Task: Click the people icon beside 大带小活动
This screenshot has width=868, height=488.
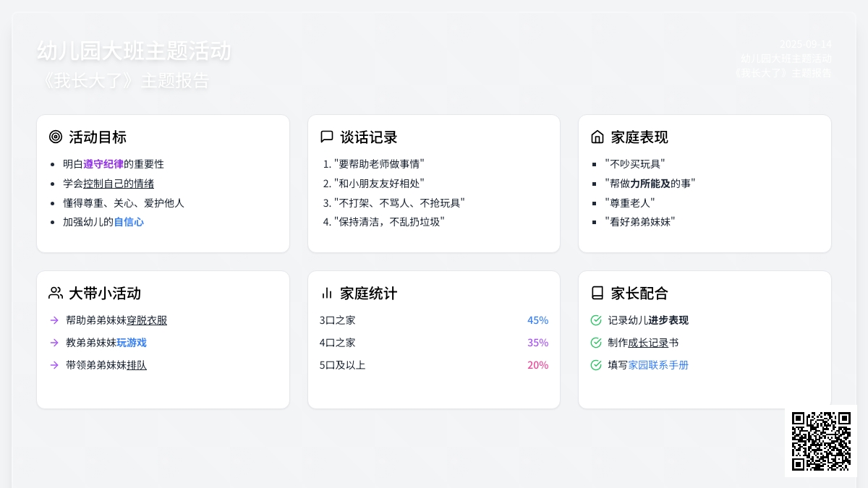Action: point(56,293)
